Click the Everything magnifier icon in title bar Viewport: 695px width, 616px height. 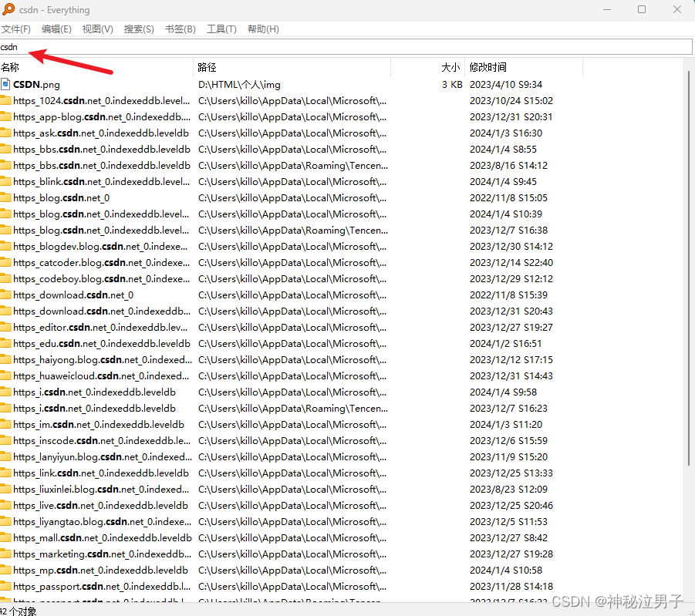pyautogui.click(x=8, y=9)
